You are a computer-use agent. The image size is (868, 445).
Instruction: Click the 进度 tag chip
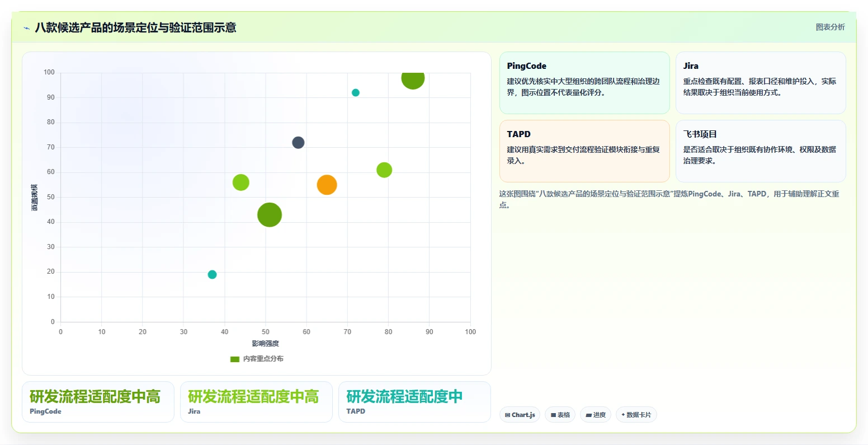596,415
